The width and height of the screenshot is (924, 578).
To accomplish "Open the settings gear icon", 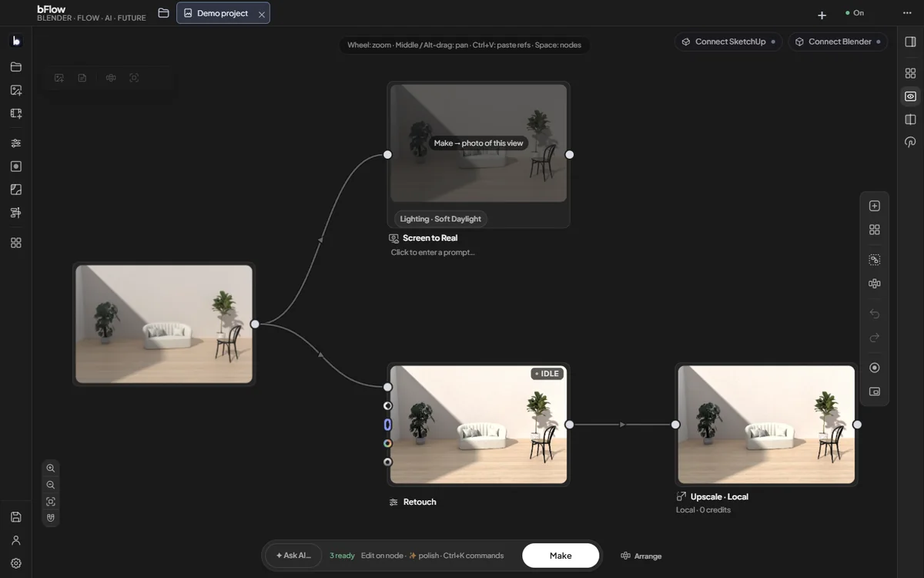I will [x=16, y=563].
